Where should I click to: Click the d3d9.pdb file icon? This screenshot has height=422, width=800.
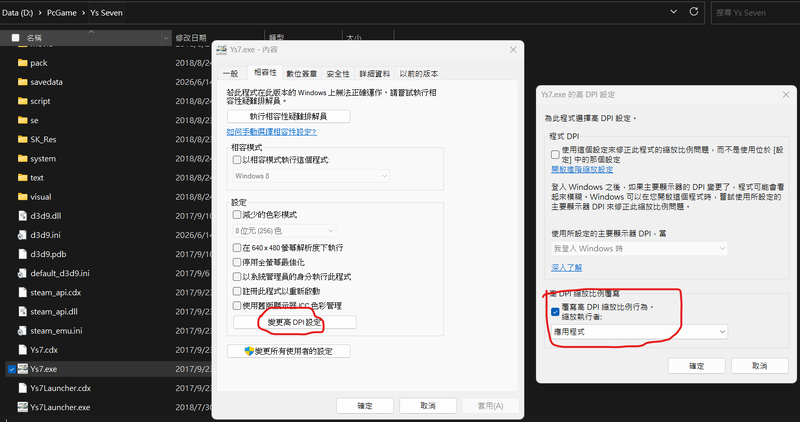tap(22, 254)
